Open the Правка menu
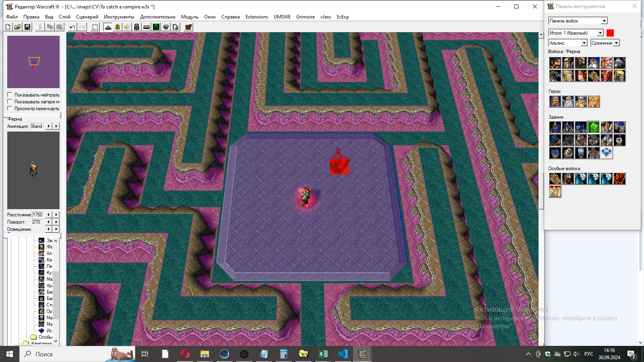 (31, 17)
